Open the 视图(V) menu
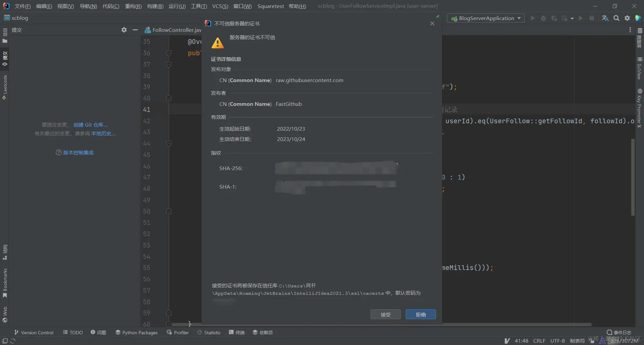 [x=65, y=6]
